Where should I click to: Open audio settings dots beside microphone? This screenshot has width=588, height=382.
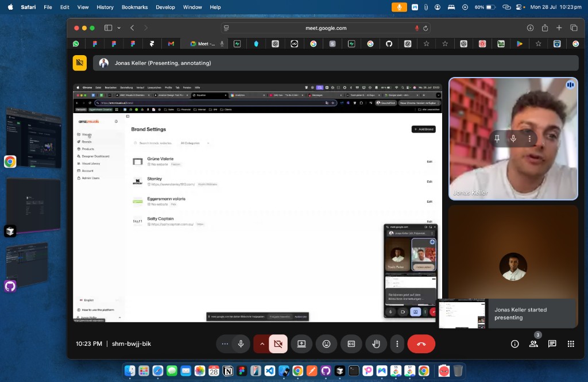coord(225,344)
